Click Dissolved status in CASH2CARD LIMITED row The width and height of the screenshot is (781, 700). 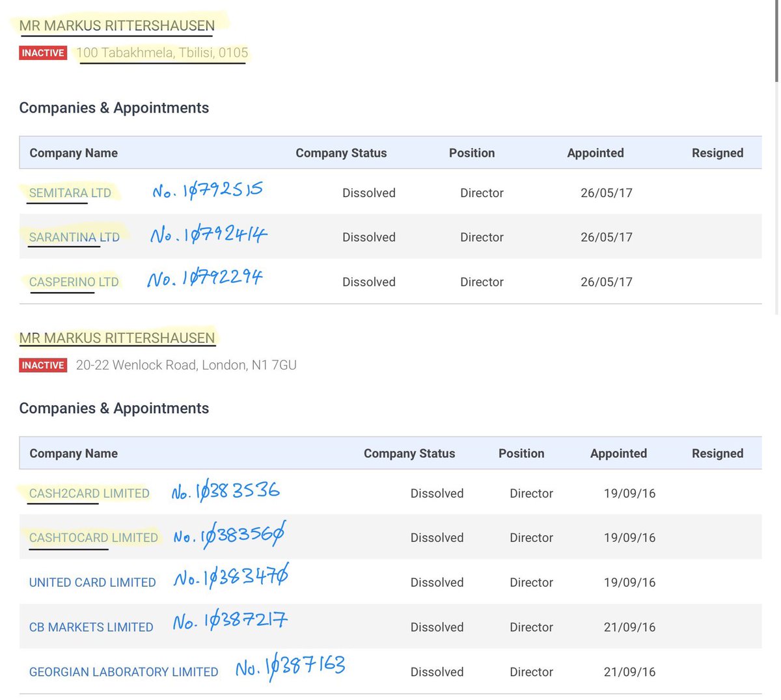tap(437, 494)
